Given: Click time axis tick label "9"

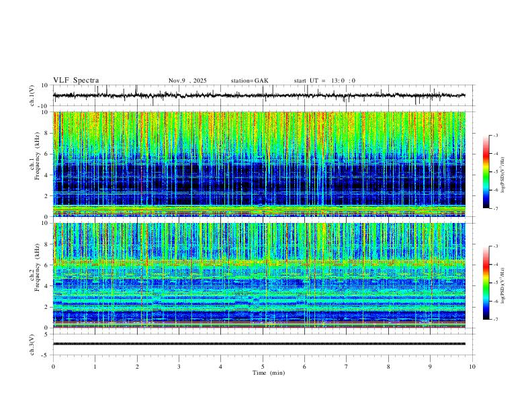Looking at the screenshot, I should pos(430,367).
